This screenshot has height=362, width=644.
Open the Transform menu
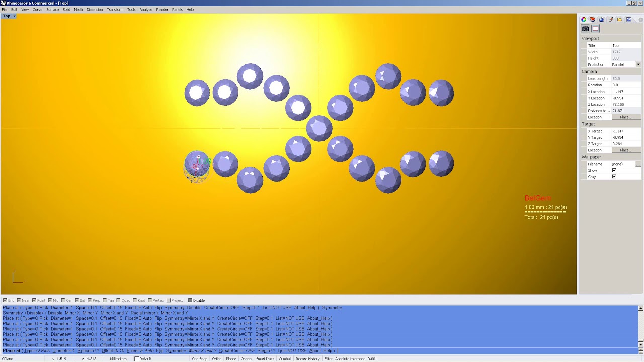point(115,10)
